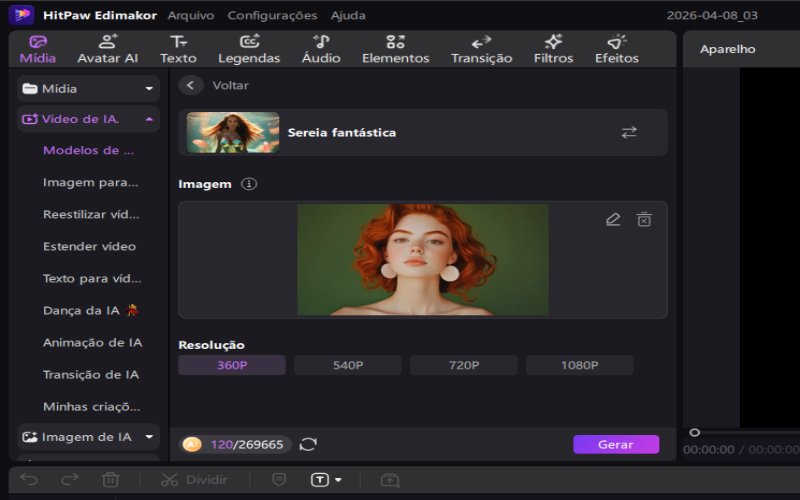The height and width of the screenshot is (500, 800).
Task: Click the Voltar back arrow button
Action: pyautogui.click(x=191, y=85)
